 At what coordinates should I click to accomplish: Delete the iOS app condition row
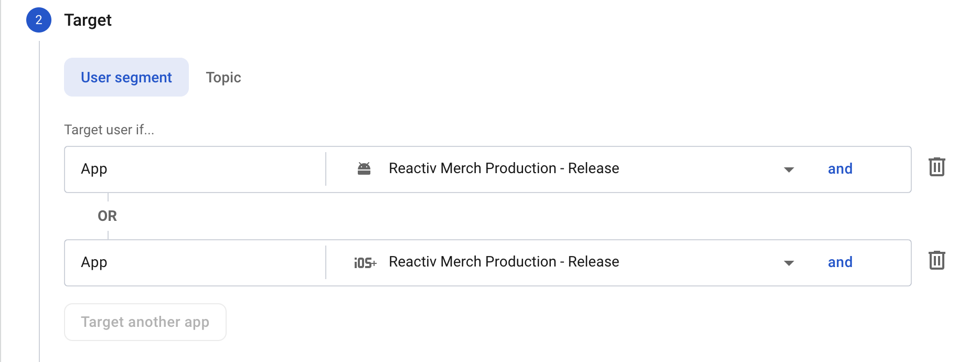(x=936, y=261)
